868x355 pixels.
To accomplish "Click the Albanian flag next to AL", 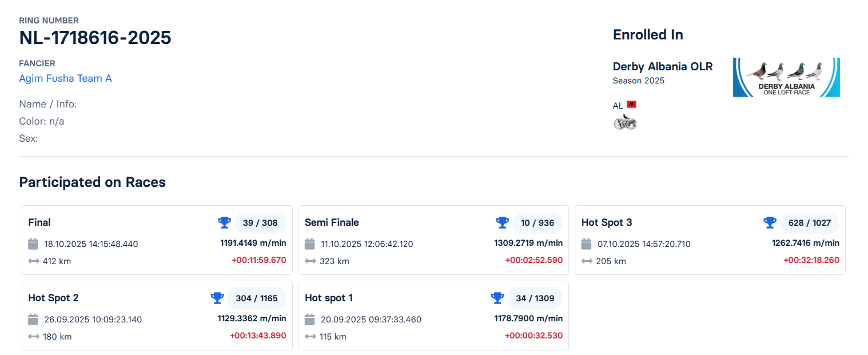I will coord(632,104).
